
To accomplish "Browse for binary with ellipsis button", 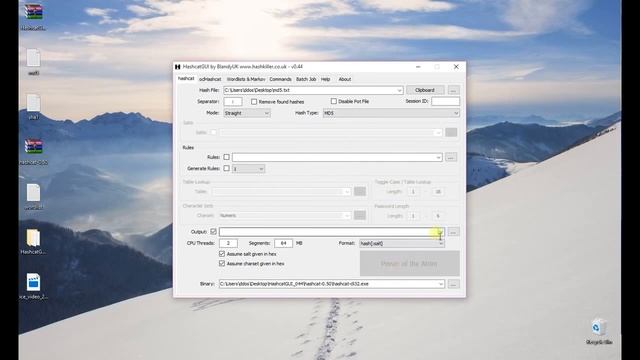I will pos(453,284).
